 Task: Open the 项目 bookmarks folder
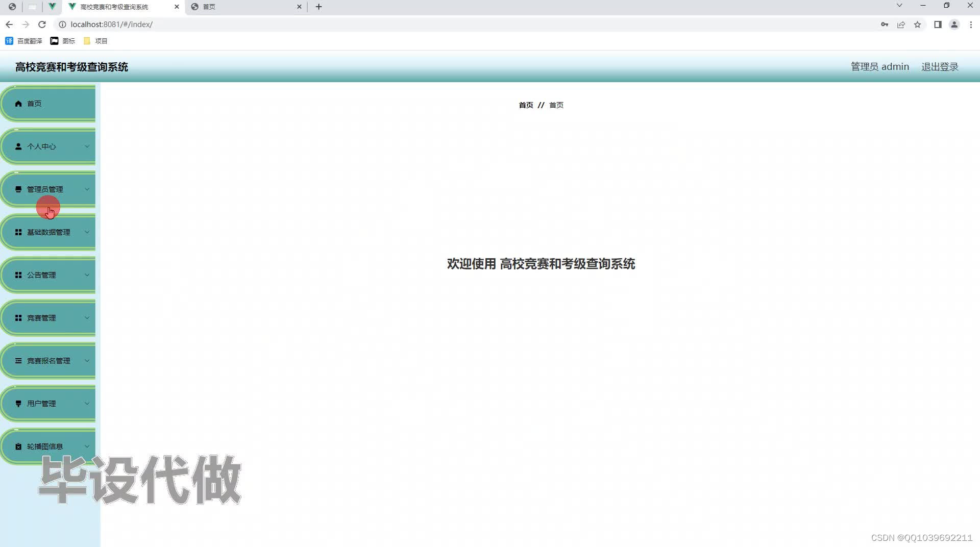(95, 41)
